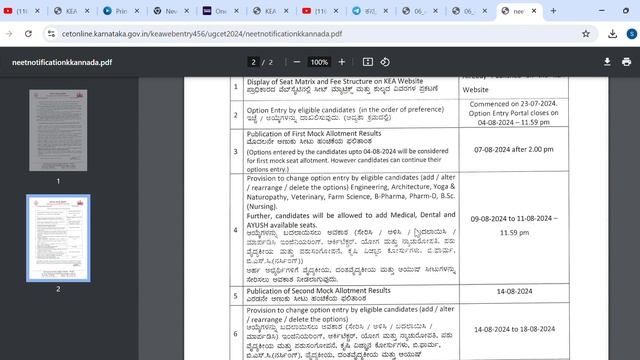Click '14-08-2024 to 18-08-2024' date cell
This screenshot has width=640, height=360.
(x=514, y=329)
